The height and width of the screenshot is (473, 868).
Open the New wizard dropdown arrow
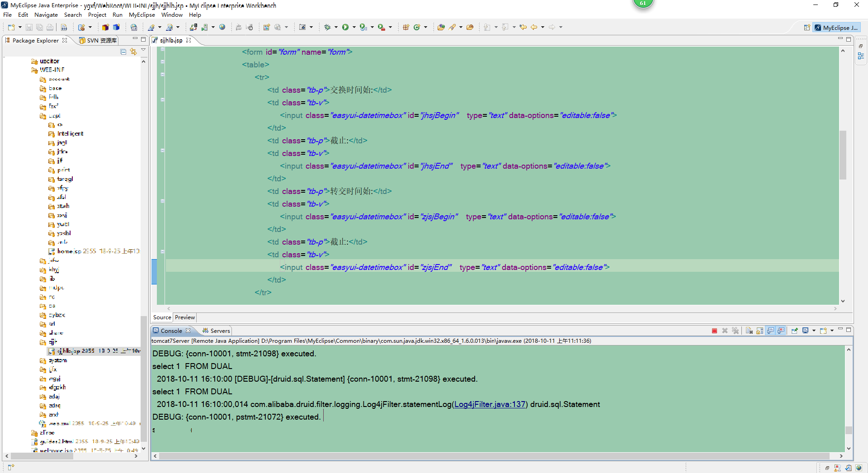(20, 27)
